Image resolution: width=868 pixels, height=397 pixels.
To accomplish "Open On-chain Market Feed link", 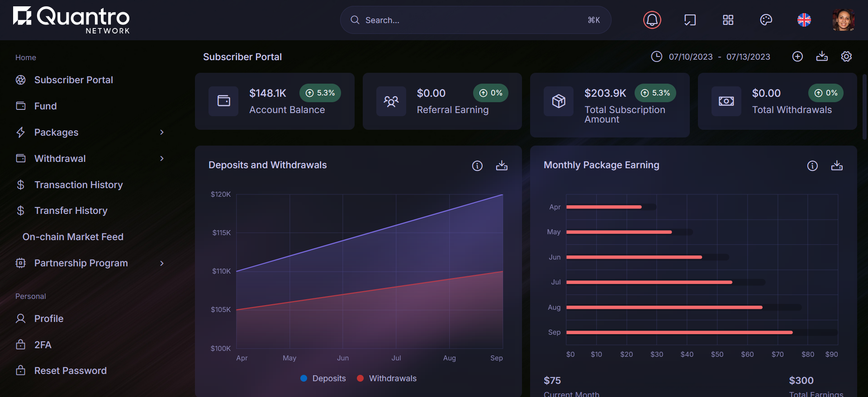I will click(73, 237).
